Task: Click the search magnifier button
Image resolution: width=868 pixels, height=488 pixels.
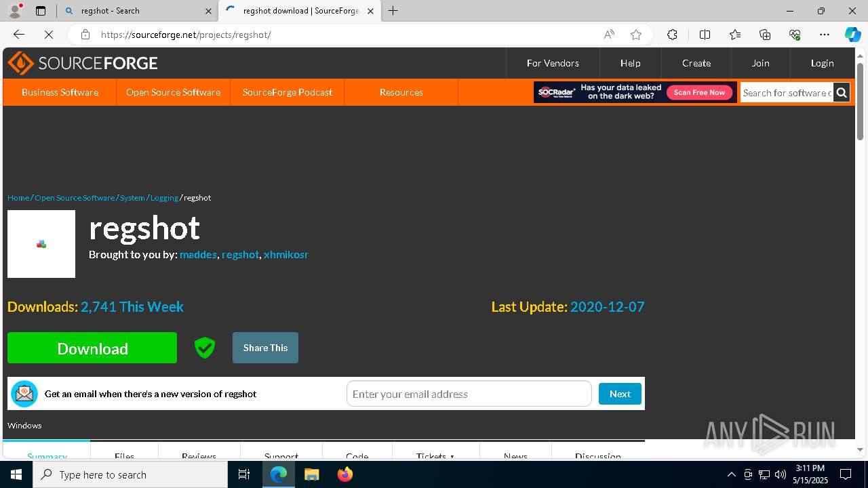Action: [842, 93]
